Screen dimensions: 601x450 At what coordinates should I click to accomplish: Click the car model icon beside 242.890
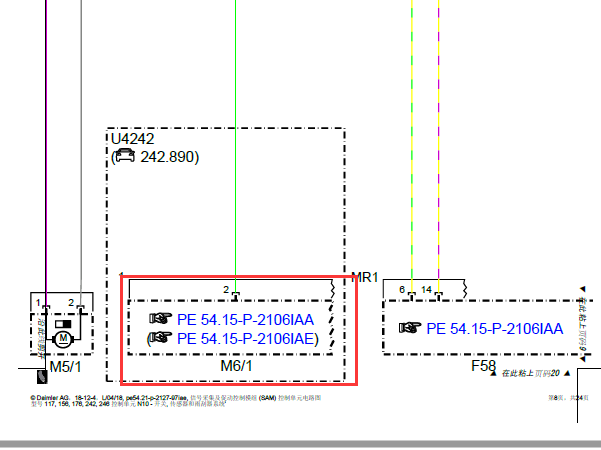(125, 156)
